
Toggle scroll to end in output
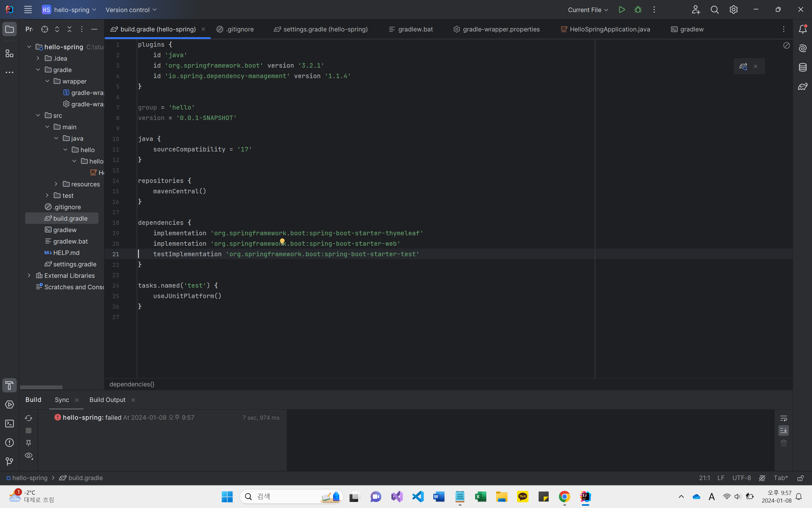coord(783,431)
